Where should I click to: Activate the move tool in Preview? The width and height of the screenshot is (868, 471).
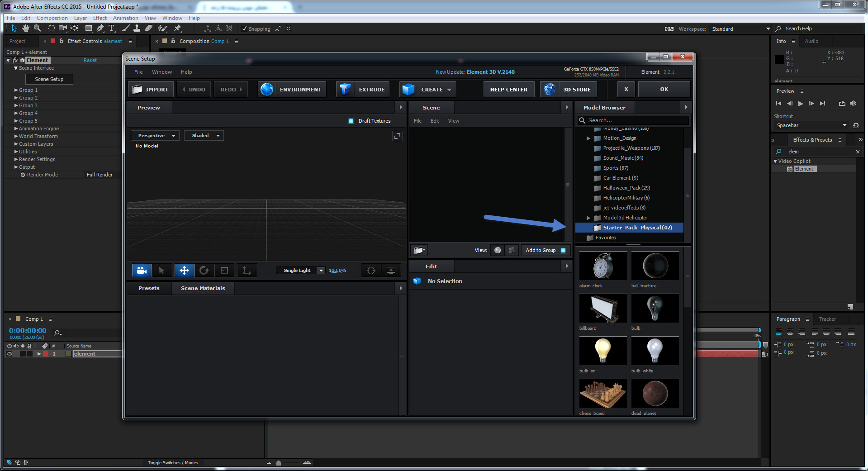pyautogui.click(x=184, y=271)
